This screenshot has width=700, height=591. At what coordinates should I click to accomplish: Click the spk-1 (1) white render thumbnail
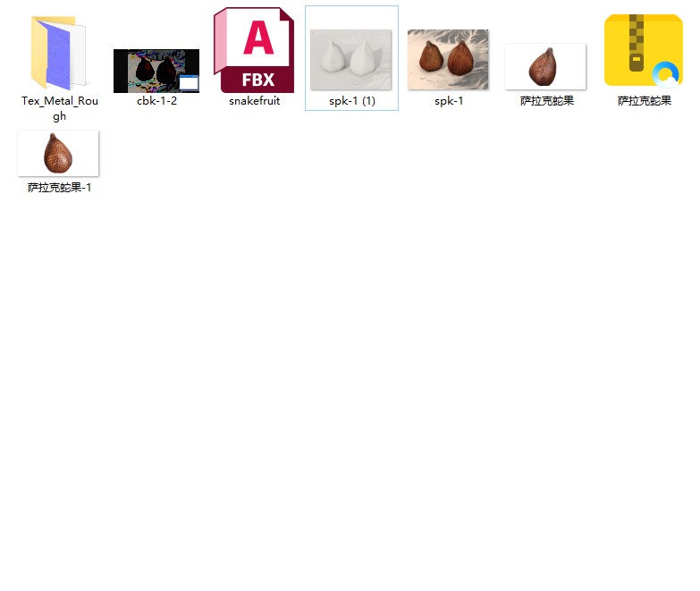point(350,60)
